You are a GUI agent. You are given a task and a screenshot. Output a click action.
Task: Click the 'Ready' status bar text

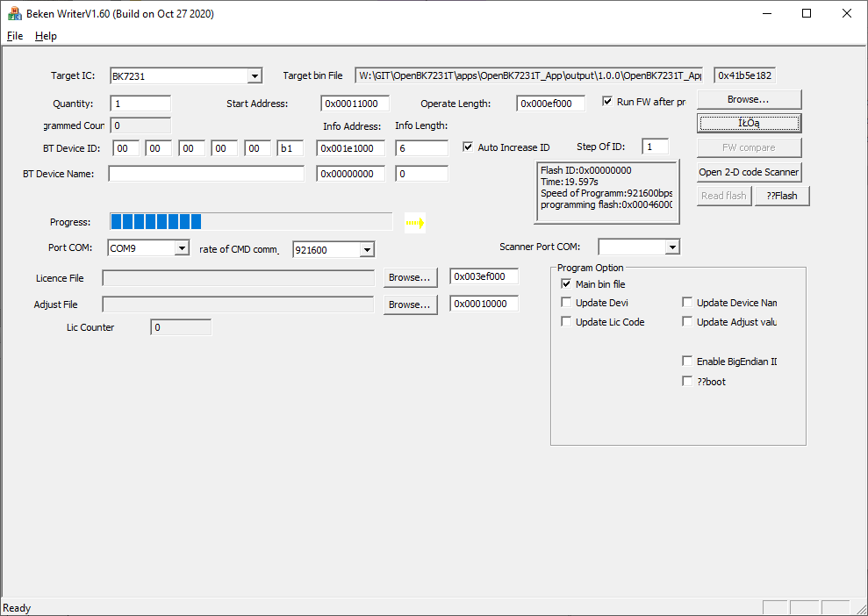pyautogui.click(x=17, y=608)
